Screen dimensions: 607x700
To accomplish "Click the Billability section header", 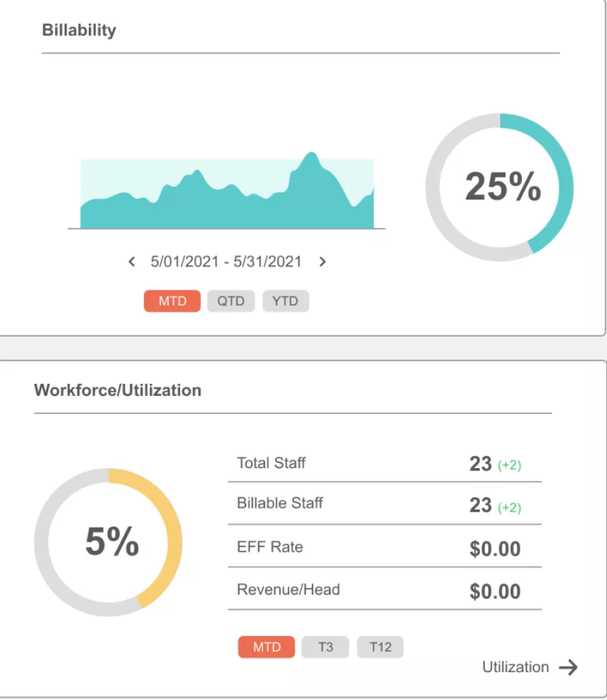I will [x=80, y=30].
